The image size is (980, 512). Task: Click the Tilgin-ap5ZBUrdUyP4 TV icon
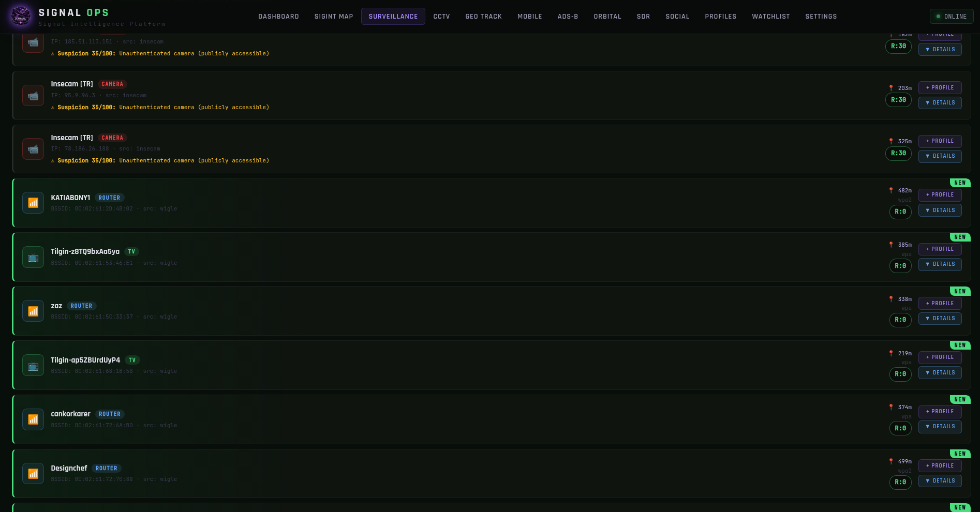(33, 365)
